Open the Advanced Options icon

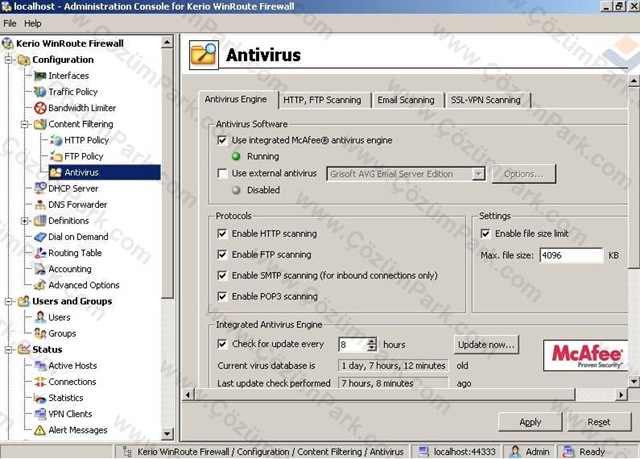pyautogui.click(x=40, y=285)
